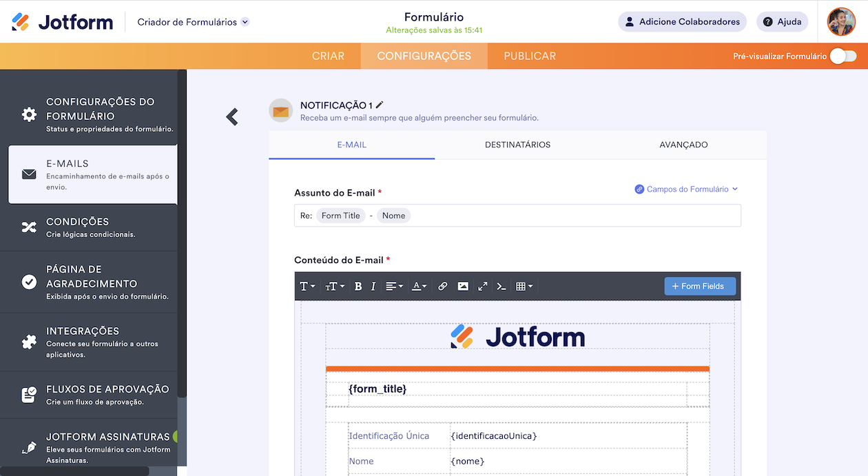Open the Criador de Formulários dropdown
The width and height of the screenshot is (868, 476).
click(193, 22)
